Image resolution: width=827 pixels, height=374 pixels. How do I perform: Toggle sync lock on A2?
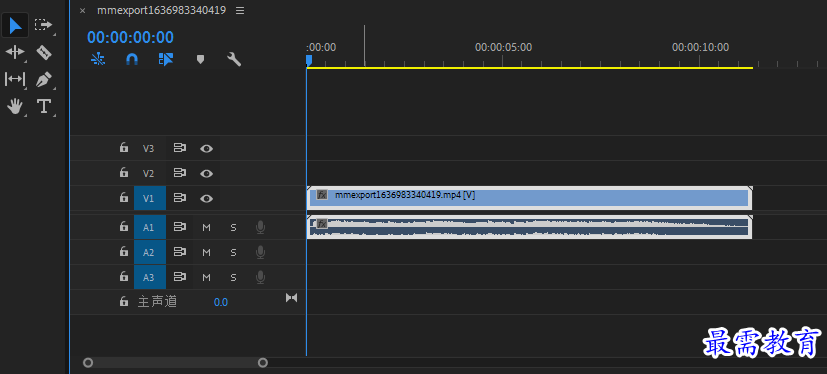tap(180, 252)
